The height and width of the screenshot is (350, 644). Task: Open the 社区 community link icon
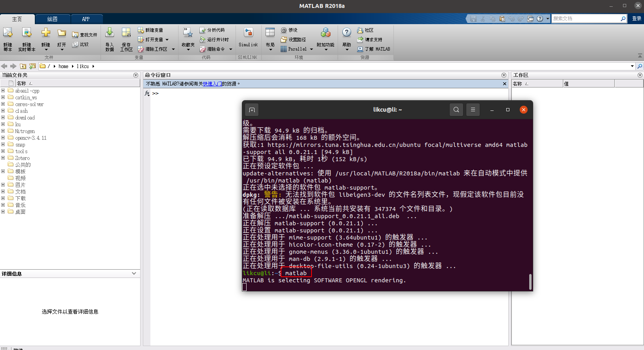point(360,30)
